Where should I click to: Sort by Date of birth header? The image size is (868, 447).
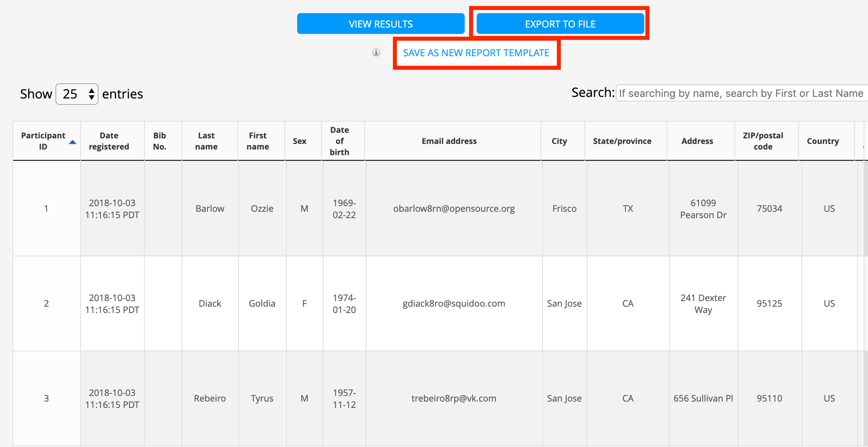339,141
